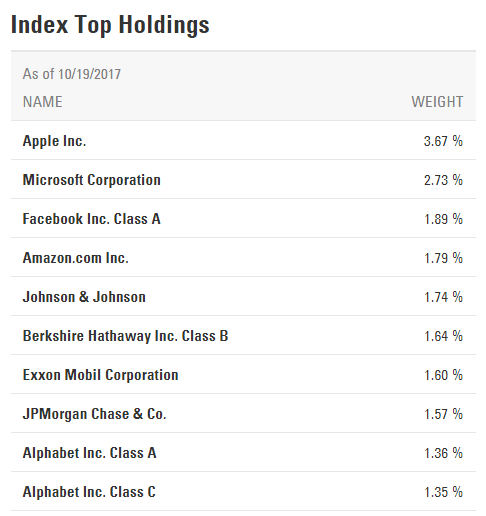This screenshot has width=486, height=516.
Task: Click the Index Top Holdings heading
Action: click(110, 25)
